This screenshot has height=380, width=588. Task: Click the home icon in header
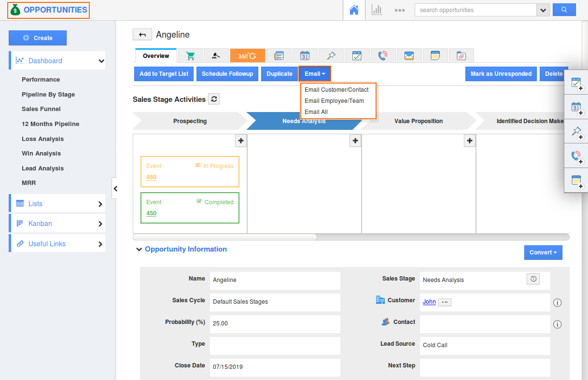(354, 10)
